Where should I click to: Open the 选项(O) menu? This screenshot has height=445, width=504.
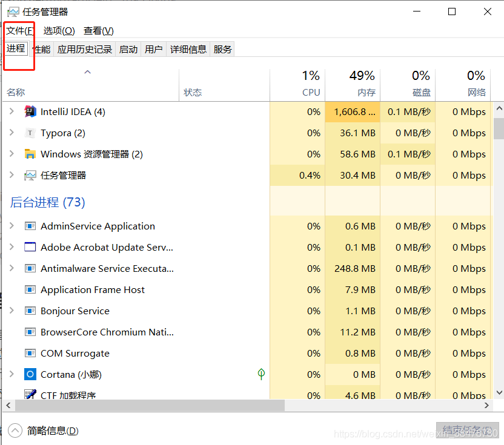(59, 31)
